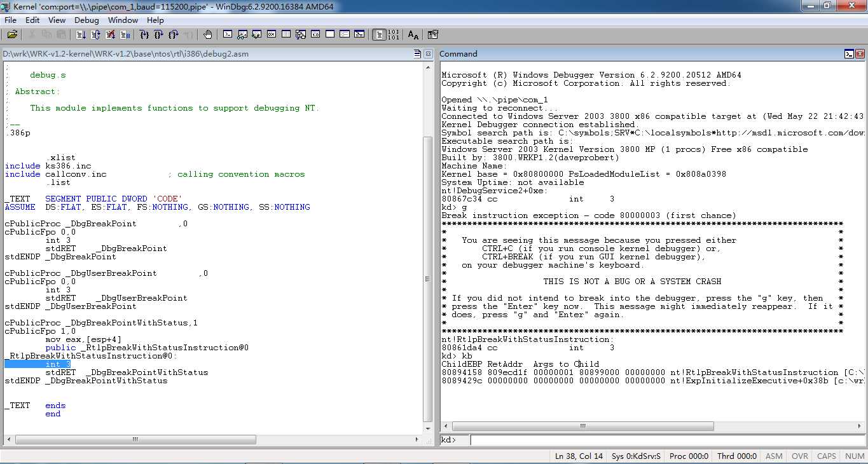Screen dimensions: 868x464
Task: Click the 'Kernel base = 0x80800000' output line
Action: (584, 174)
